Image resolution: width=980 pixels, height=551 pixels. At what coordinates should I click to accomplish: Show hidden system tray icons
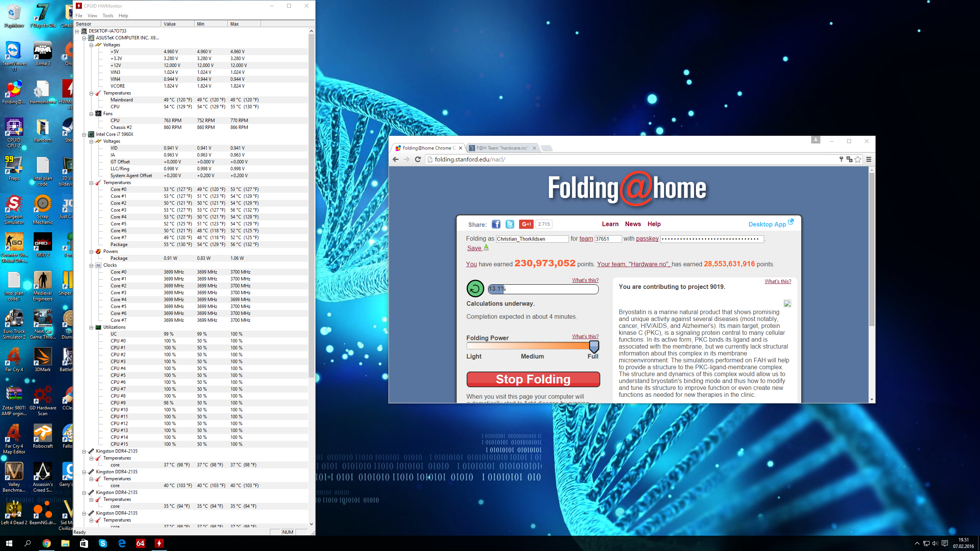[917, 543]
